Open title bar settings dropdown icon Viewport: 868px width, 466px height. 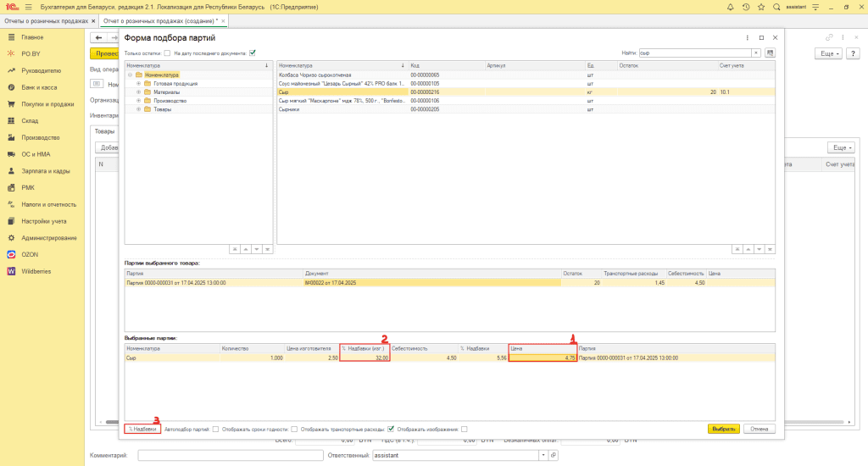[815, 7]
